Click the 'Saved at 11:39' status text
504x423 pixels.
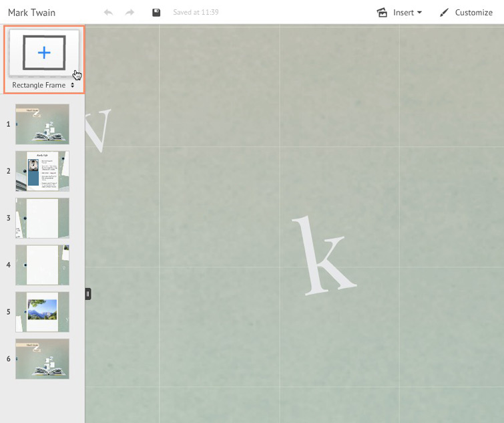tap(196, 13)
